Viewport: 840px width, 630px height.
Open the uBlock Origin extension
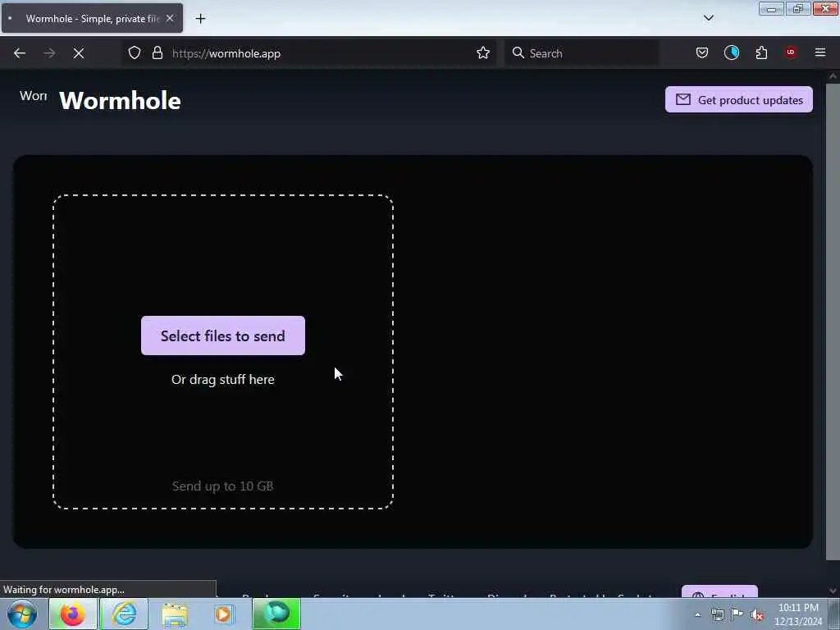point(790,52)
